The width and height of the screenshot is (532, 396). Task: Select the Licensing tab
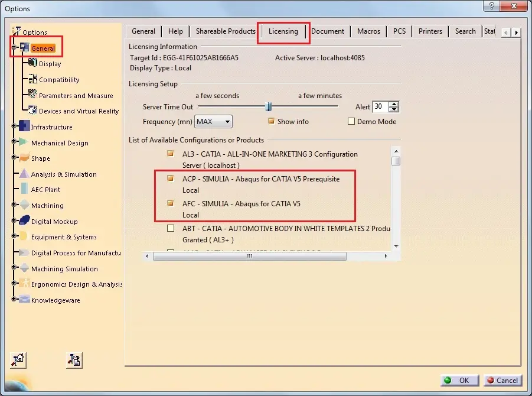point(283,31)
